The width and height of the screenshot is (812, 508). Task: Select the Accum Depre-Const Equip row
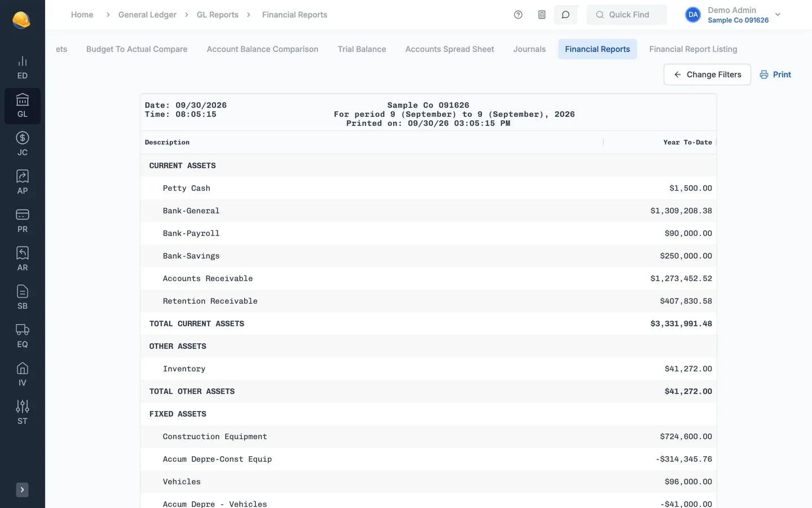[429, 459]
